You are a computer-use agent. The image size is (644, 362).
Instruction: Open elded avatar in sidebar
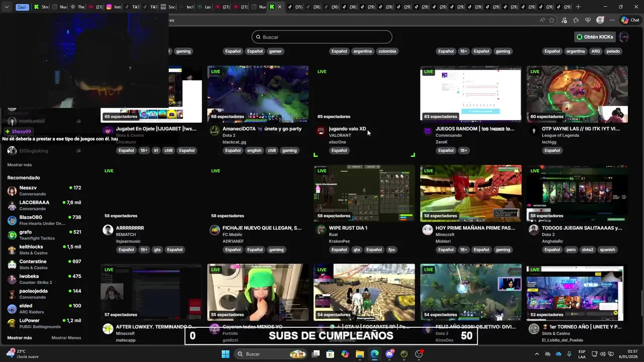12,309
